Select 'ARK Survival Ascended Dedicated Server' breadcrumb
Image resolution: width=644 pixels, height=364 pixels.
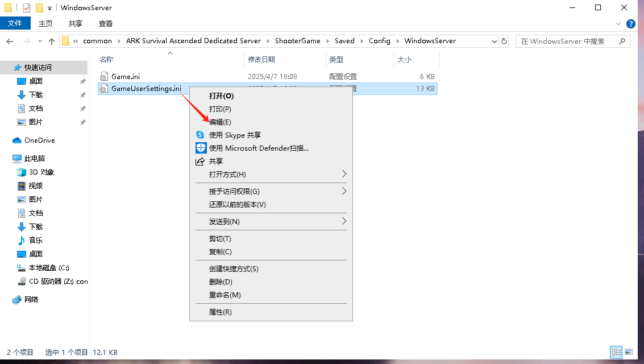(x=193, y=41)
